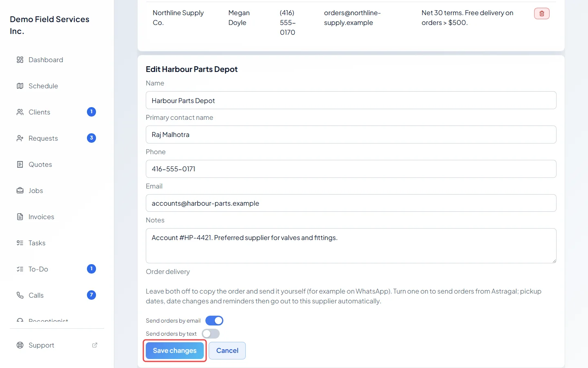Click the Dashboard grid icon
Screen dimensions: 588x368
click(x=20, y=60)
